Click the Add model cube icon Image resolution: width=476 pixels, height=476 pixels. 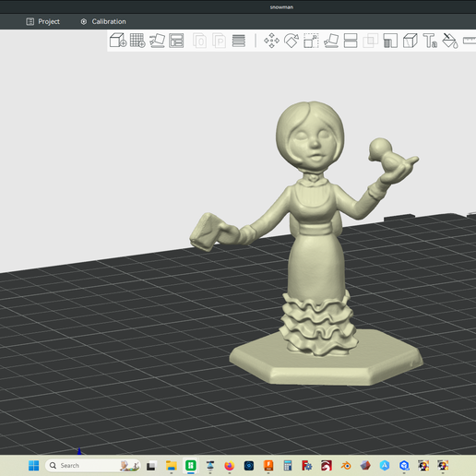click(x=118, y=41)
